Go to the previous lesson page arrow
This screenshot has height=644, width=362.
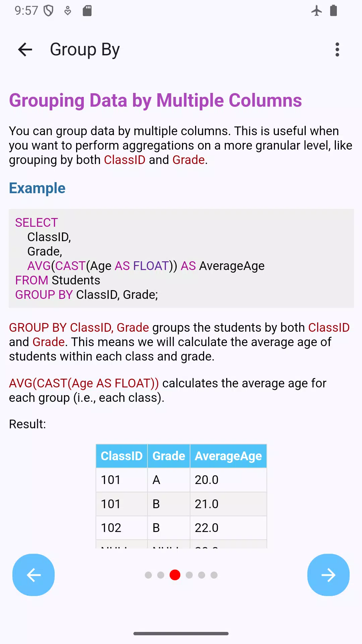34,575
